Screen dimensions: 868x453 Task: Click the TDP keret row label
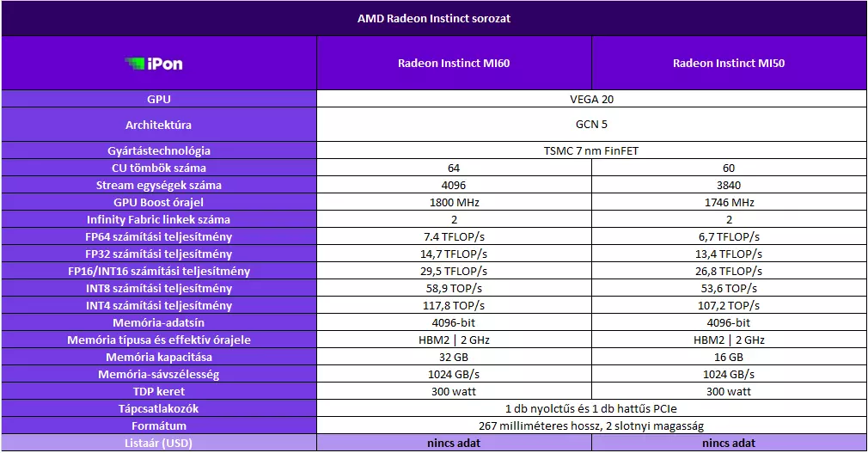159,391
